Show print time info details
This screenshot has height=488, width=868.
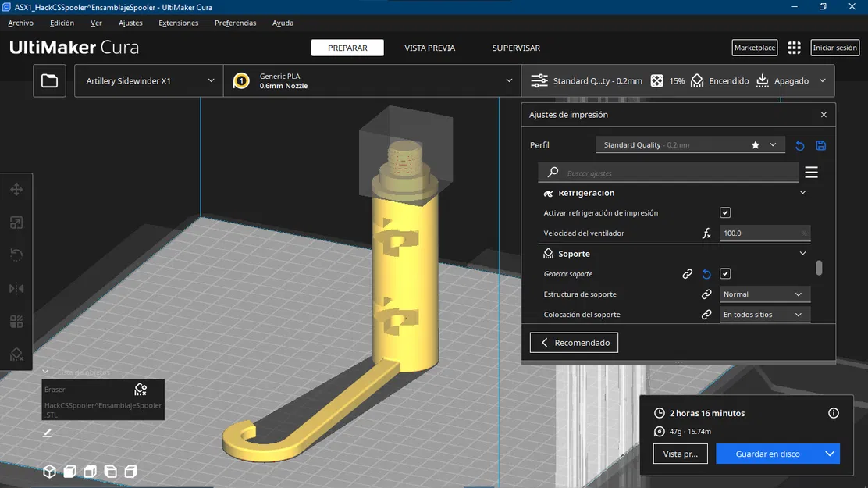pyautogui.click(x=833, y=413)
